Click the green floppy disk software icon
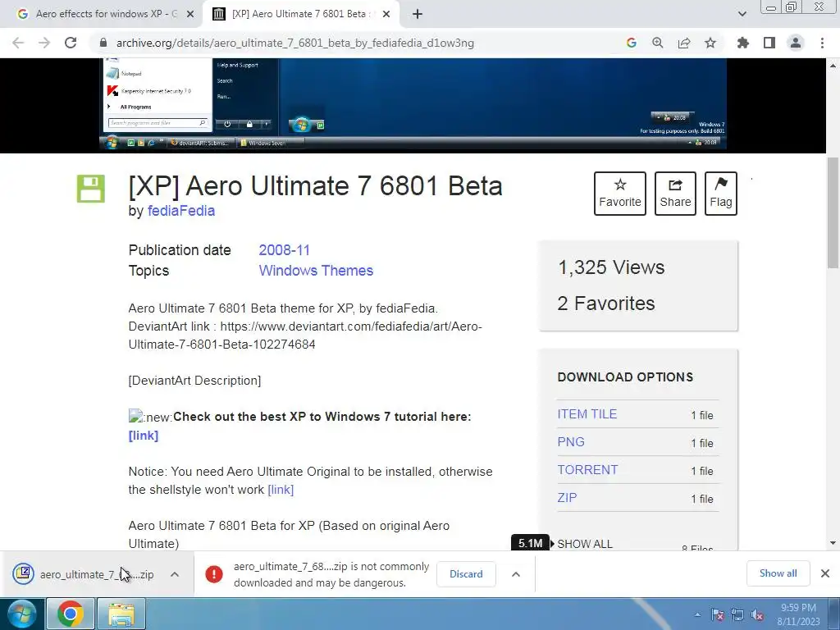840x630 pixels. pyautogui.click(x=90, y=189)
